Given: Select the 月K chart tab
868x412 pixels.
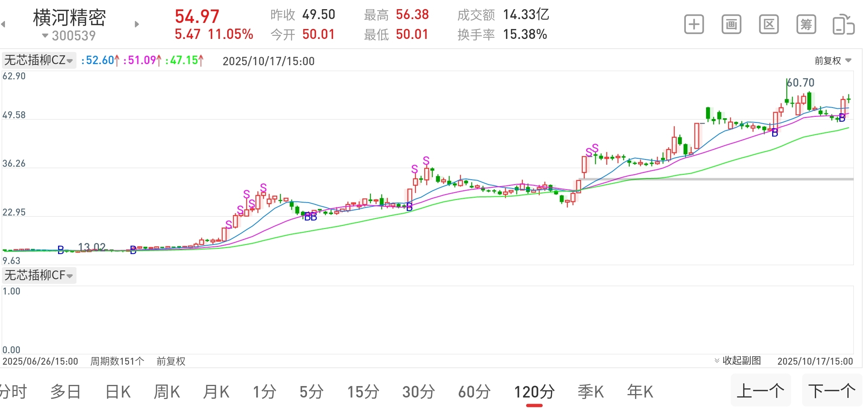Looking at the screenshot, I should pos(216,392).
